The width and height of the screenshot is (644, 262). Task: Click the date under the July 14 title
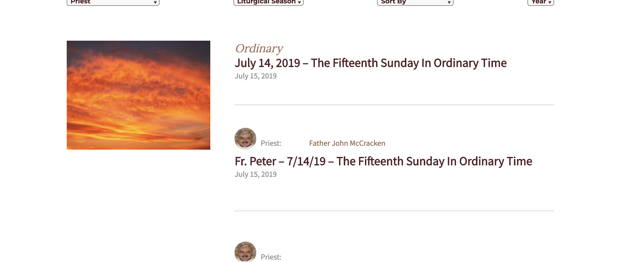(256, 76)
